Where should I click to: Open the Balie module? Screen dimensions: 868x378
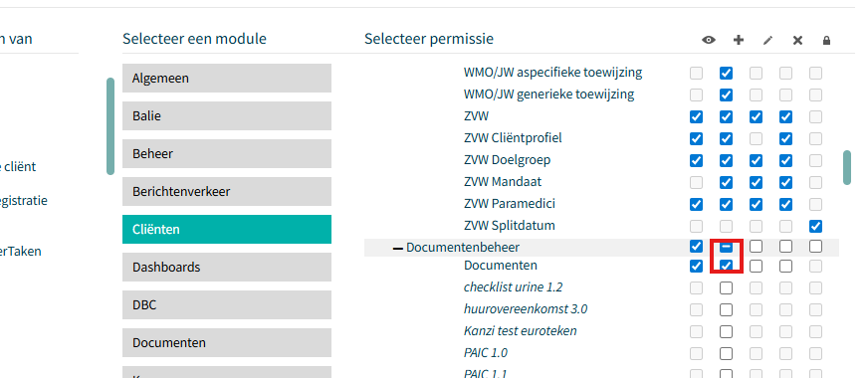pos(227,115)
